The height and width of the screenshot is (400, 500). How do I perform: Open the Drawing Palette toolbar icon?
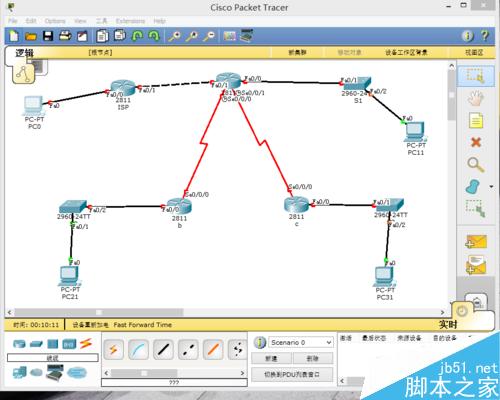(229, 36)
